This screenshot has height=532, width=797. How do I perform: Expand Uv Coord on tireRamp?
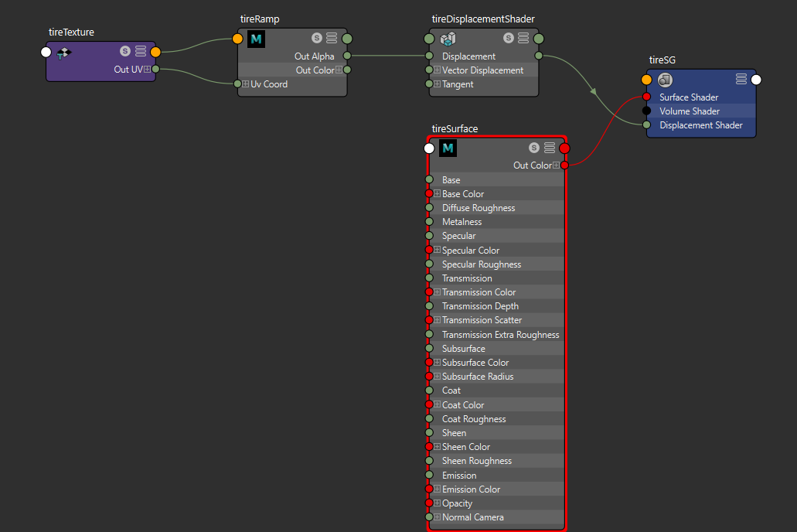[x=246, y=84]
